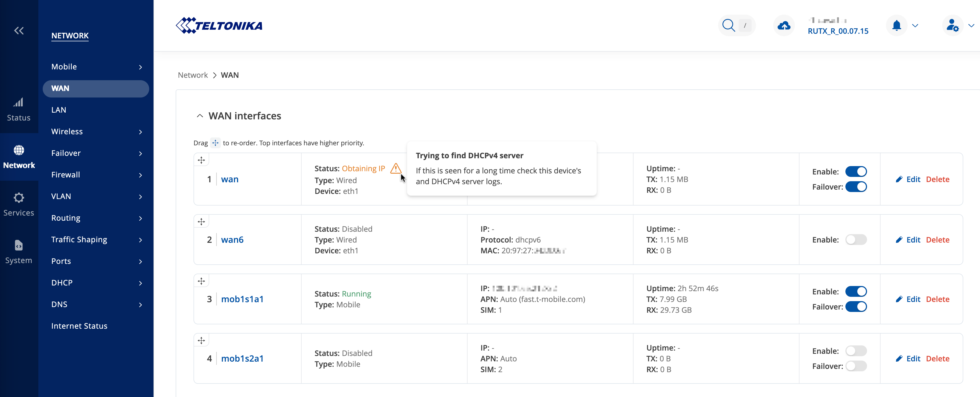Click the Teltonika logo
This screenshot has width=980, height=397.
219,25
